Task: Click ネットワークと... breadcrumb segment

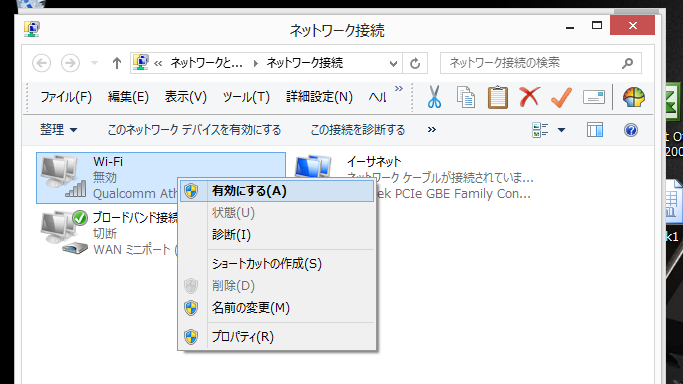Action: tap(206, 64)
